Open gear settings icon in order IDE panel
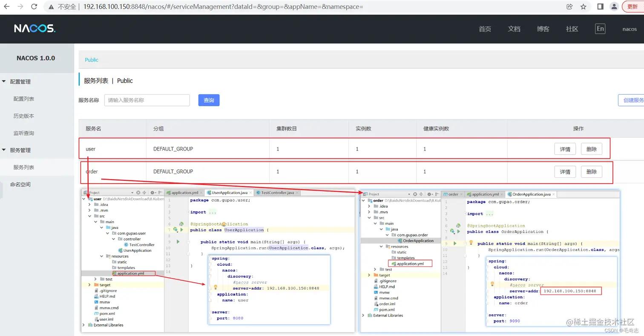This screenshot has width=644, height=336. point(429,194)
